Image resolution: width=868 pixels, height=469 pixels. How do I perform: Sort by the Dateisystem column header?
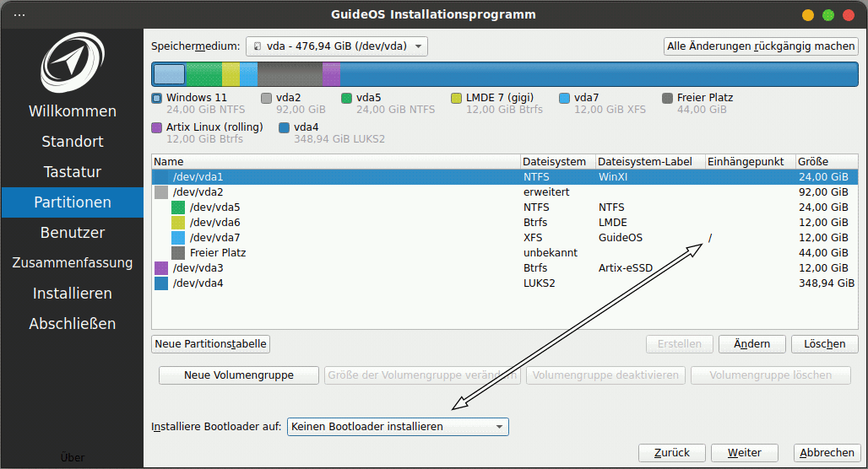pyautogui.click(x=558, y=162)
